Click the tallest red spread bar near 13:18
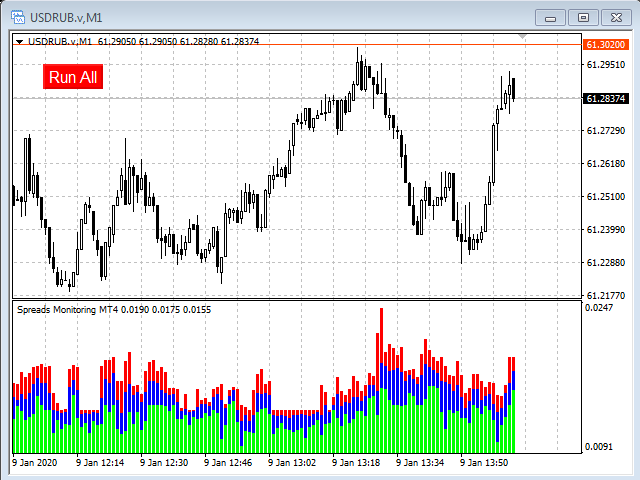Image resolution: width=640 pixels, height=480 pixels. click(x=382, y=336)
